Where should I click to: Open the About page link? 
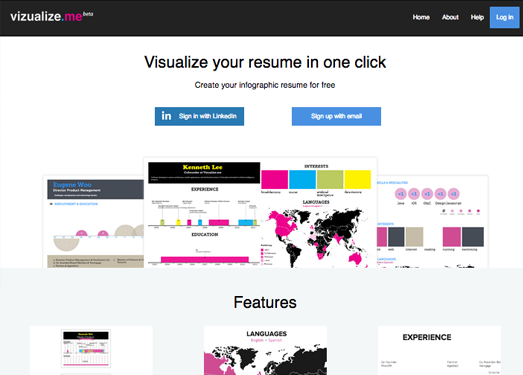pyautogui.click(x=450, y=17)
